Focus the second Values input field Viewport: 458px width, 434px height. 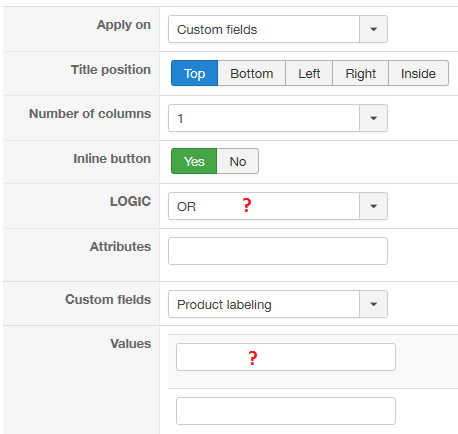click(286, 411)
